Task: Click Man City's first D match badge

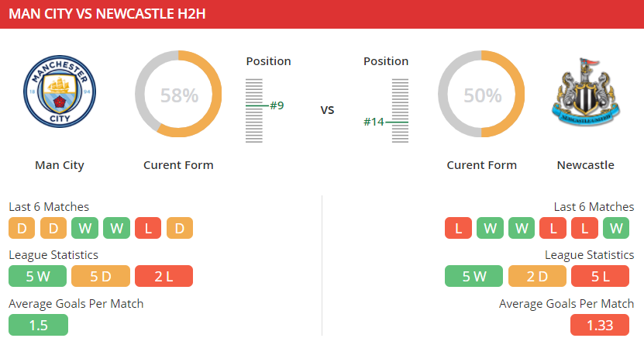Action: tap(22, 228)
